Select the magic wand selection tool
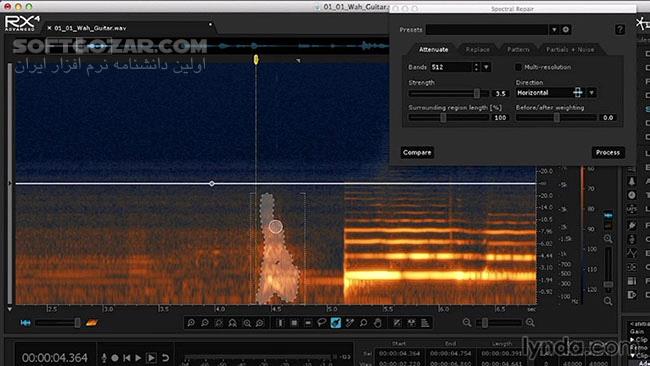The height and width of the screenshot is (366, 650). coord(349,322)
